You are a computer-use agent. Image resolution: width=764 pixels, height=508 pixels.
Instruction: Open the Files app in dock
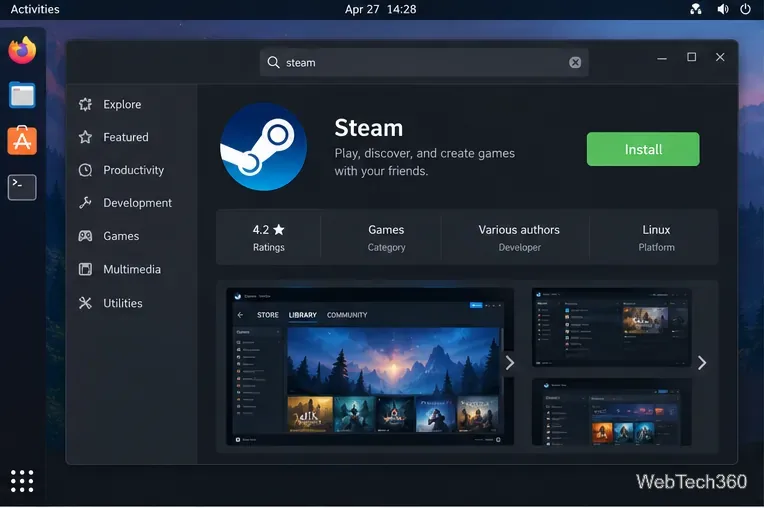coord(22,95)
